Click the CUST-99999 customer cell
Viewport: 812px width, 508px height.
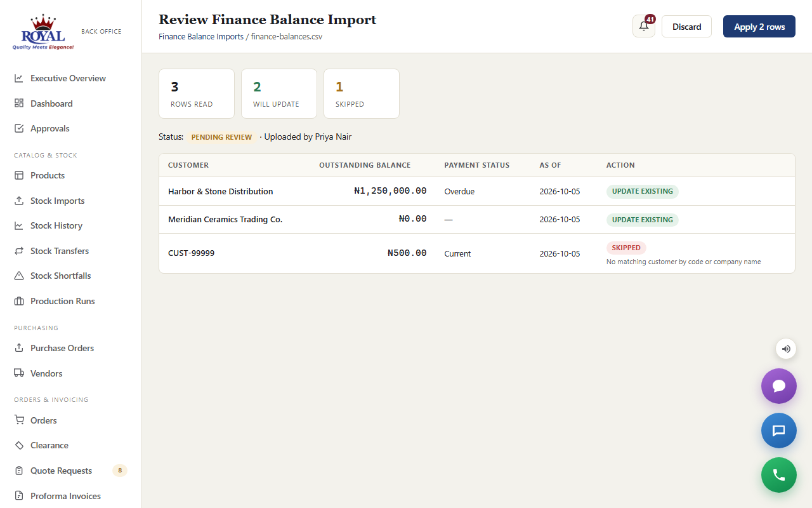tap(191, 253)
